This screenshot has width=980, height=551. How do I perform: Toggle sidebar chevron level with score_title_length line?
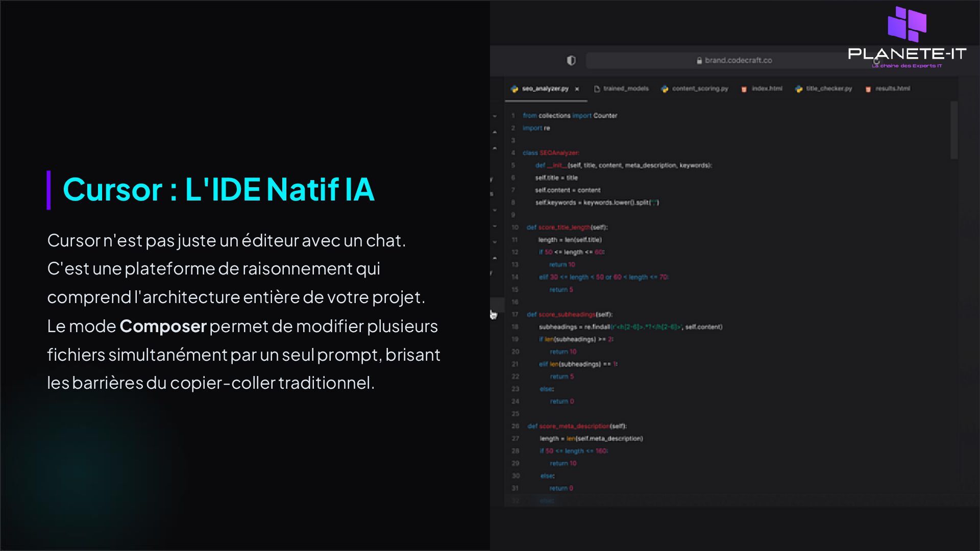(x=495, y=226)
